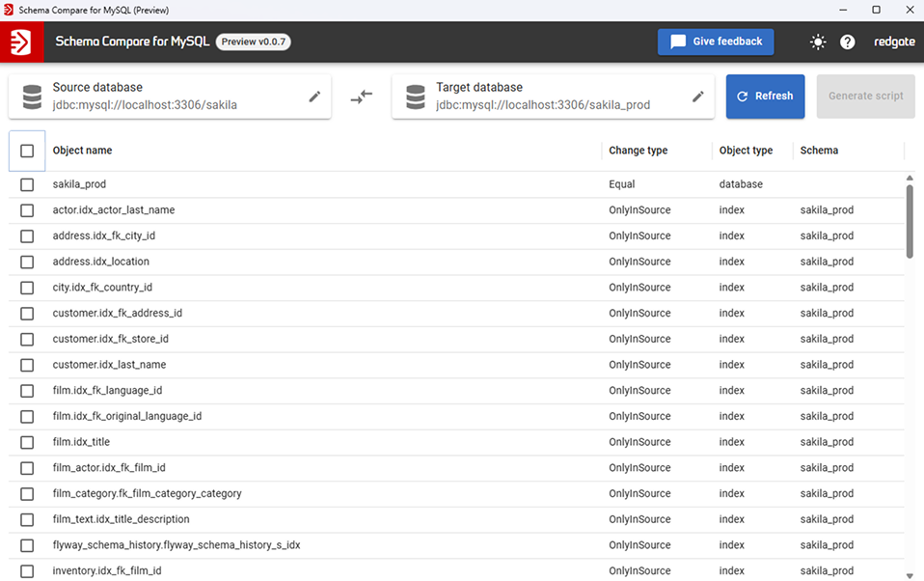Screen dimensions: 924x581
Task: Click the list scrollbar down arrow
Action: (x=910, y=575)
